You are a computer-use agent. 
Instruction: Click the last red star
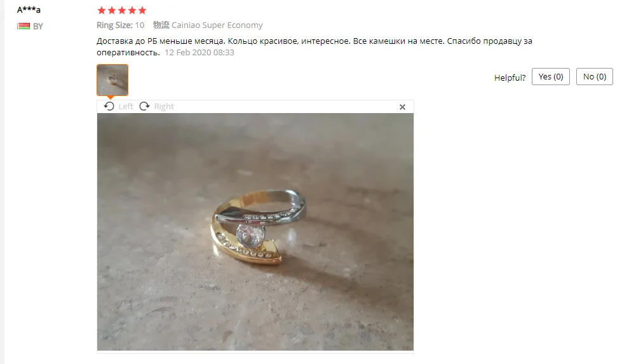click(x=142, y=10)
